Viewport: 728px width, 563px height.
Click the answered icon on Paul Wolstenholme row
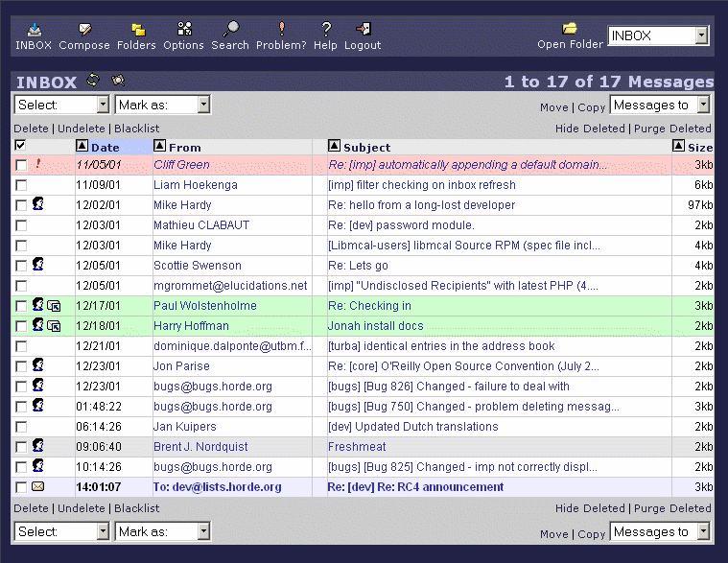click(54, 306)
